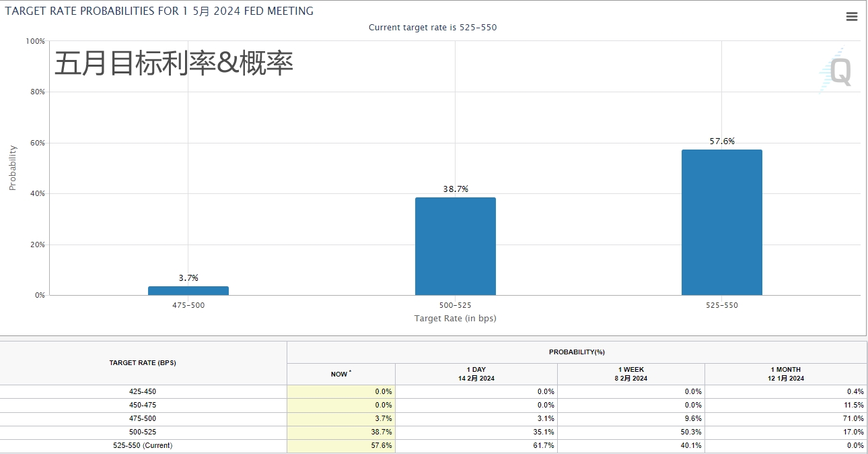Screen dimensions: 868x454
Task: Click the '1 MONTH 12 1月 2024' column header
Action: point(786,375)
